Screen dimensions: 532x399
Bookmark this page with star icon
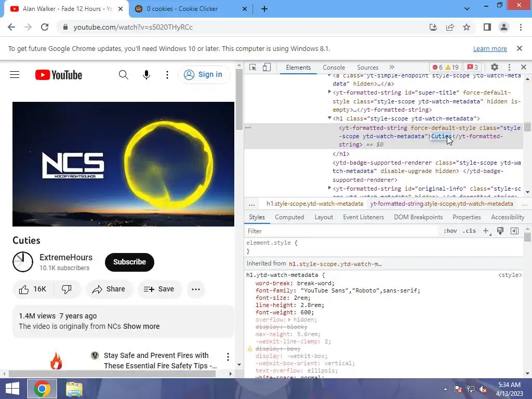[x=467, y=27]
